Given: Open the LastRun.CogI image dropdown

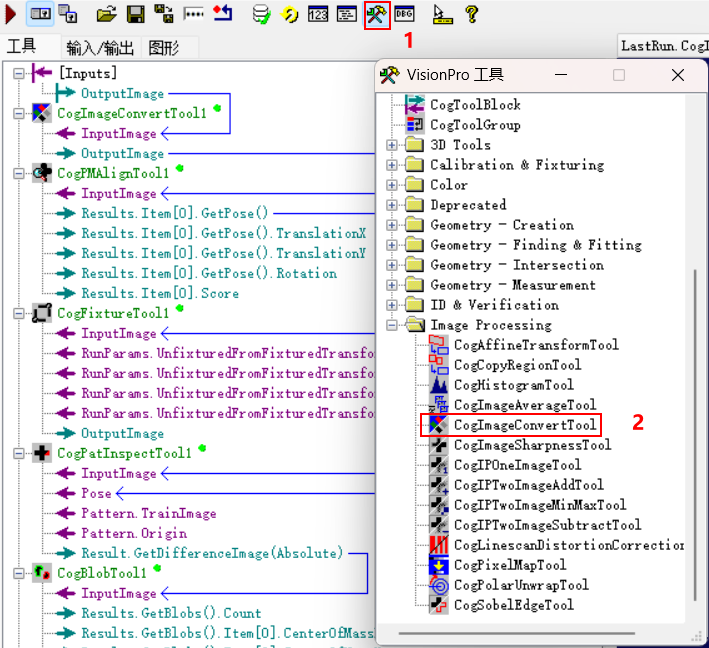Looking at the screenshot, I should tap(663, 46).
